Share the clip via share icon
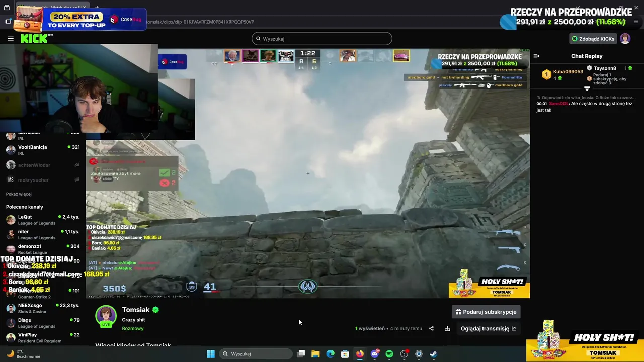The width and height of the screenshot is (644, 362). coord(431,329)
